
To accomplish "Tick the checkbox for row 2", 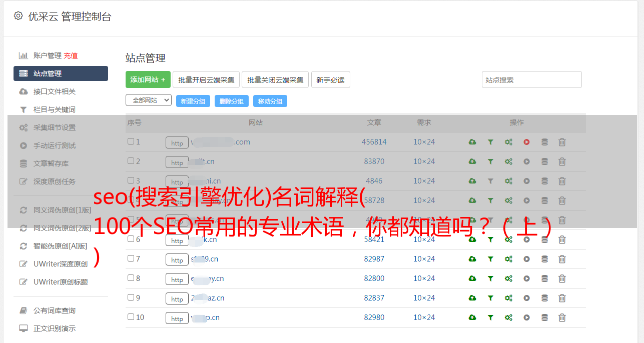I will tap(131, 161).
